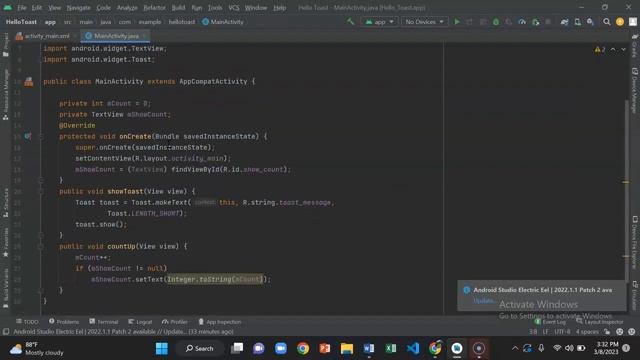This screenshot has width=640, height=360.
Task: Open the Profiler tool window
Action: [175, 322]
